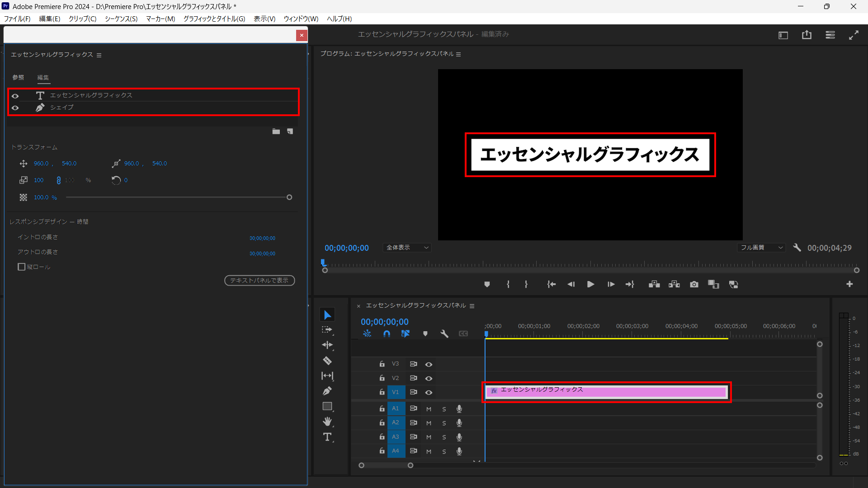Click the Add Marker button in the program monitor
The height and width of the screenshot is (488, 868).
tap(487, 284)
